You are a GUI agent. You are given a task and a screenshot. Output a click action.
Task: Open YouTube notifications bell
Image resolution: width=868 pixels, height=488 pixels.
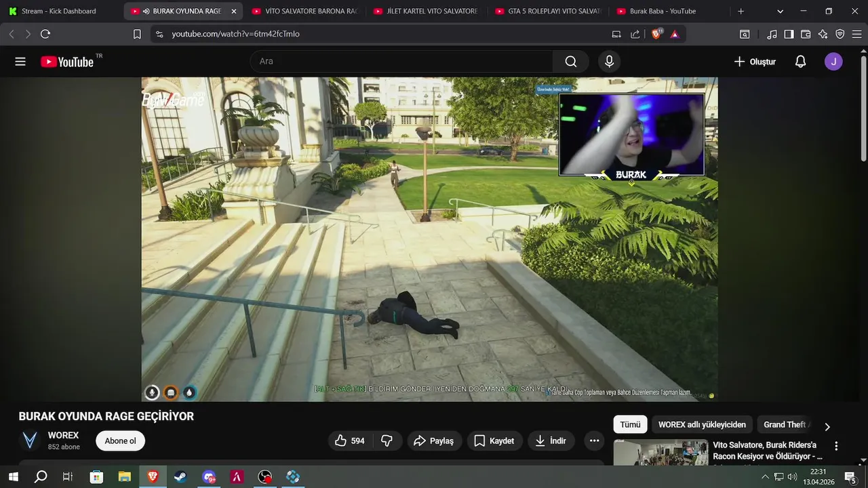tap(800, 62)
